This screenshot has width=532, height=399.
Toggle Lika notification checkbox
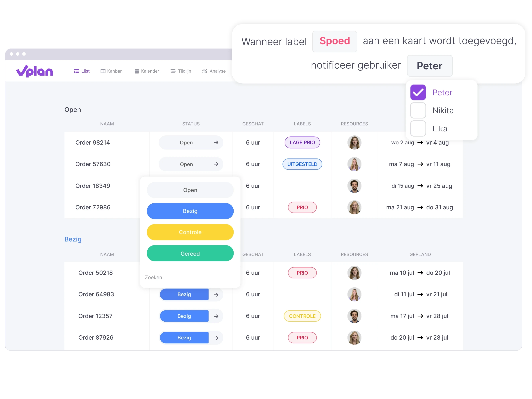418,128
